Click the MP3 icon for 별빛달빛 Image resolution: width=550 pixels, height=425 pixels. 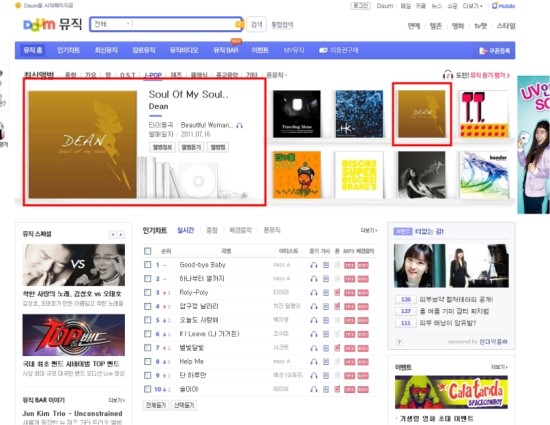(x=349, y=348)
